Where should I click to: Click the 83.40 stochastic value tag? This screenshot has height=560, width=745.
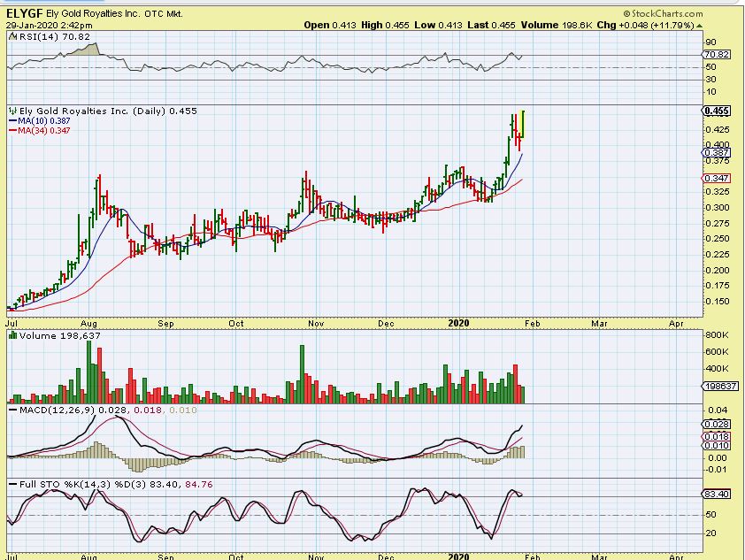click(717, 494)
